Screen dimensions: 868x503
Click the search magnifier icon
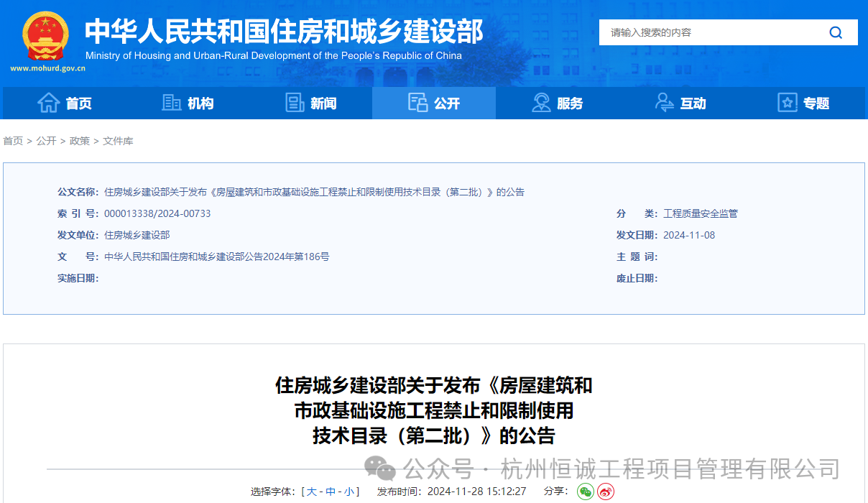tap(836, 32)
